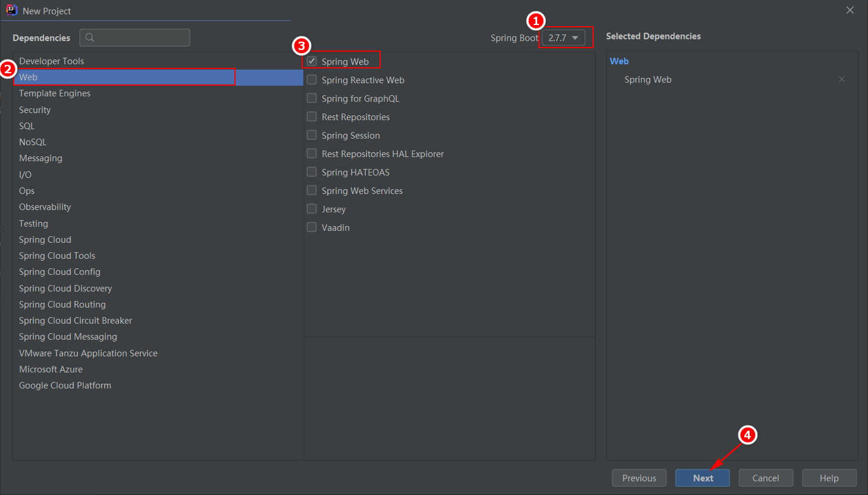The height and width of the screenshot is (495, 868).
Task: Check Rest Repositories HAL Explorer option
Action: [x=312, y=153]
